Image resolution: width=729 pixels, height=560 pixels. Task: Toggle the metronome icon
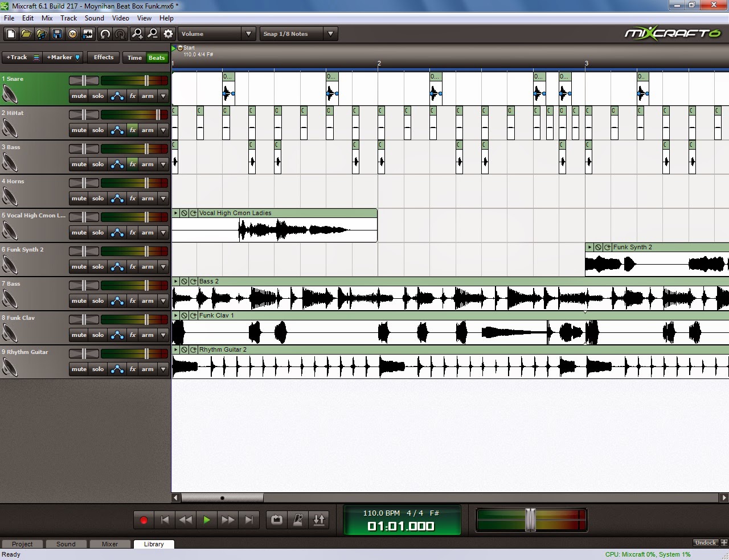pos(298,520)
